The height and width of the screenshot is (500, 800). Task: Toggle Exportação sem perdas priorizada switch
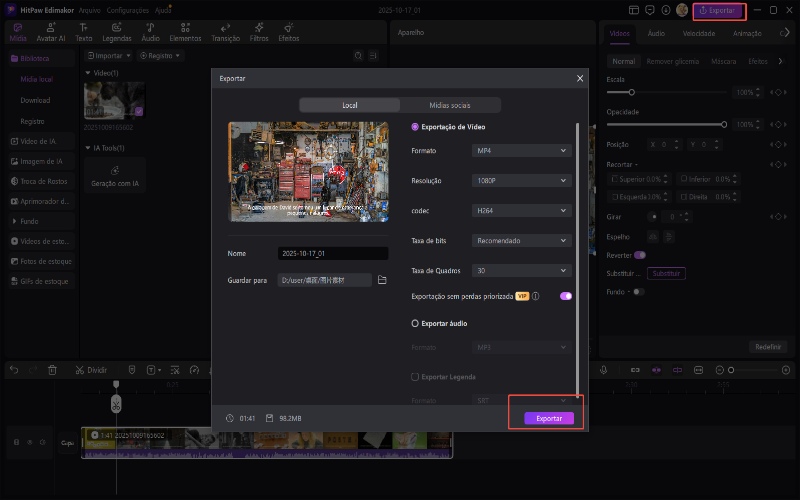[x=566, y=297]
